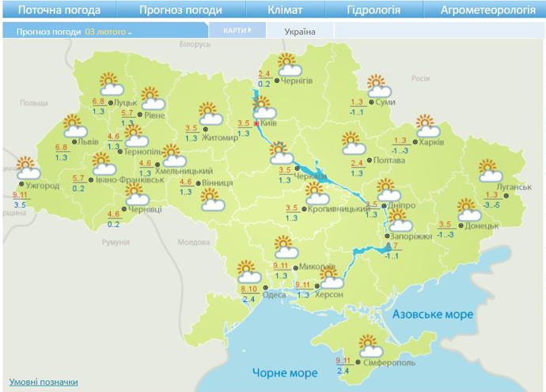Viewport: 546px width, 392px height.
Task: Open the Гідрологія menu item
Action: pyautogui.click(x=373, y=10)
